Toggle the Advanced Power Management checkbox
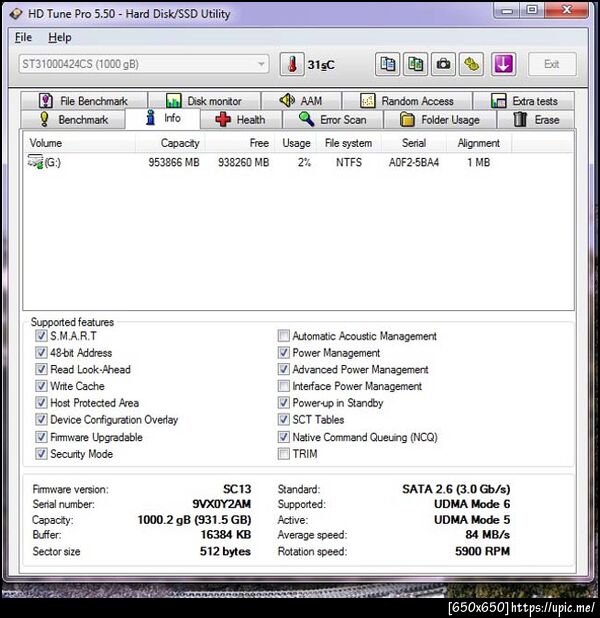 click(x=283, y=369)
